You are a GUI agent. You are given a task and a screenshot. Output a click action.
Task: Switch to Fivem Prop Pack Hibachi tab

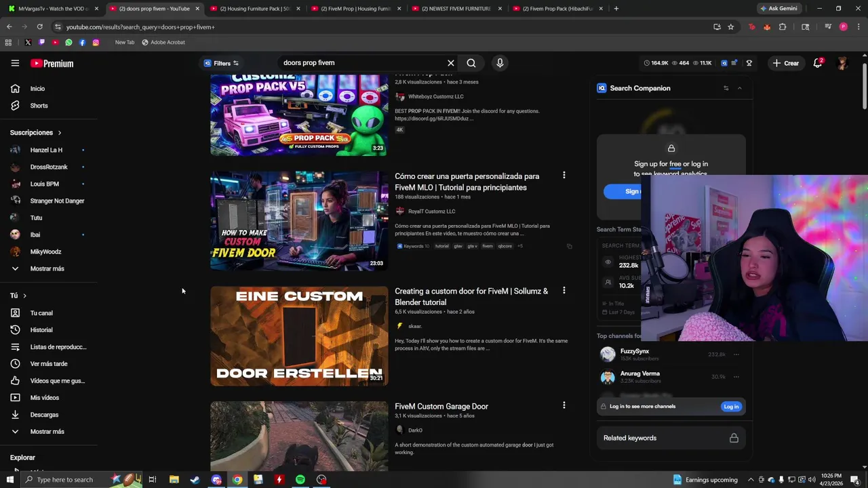tap(556, 9)
